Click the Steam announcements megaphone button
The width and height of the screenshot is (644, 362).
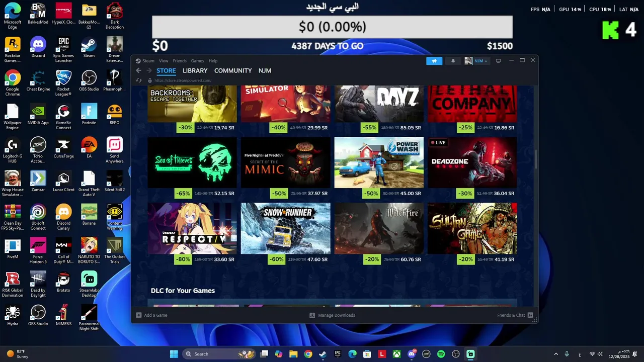coord(434,61)
